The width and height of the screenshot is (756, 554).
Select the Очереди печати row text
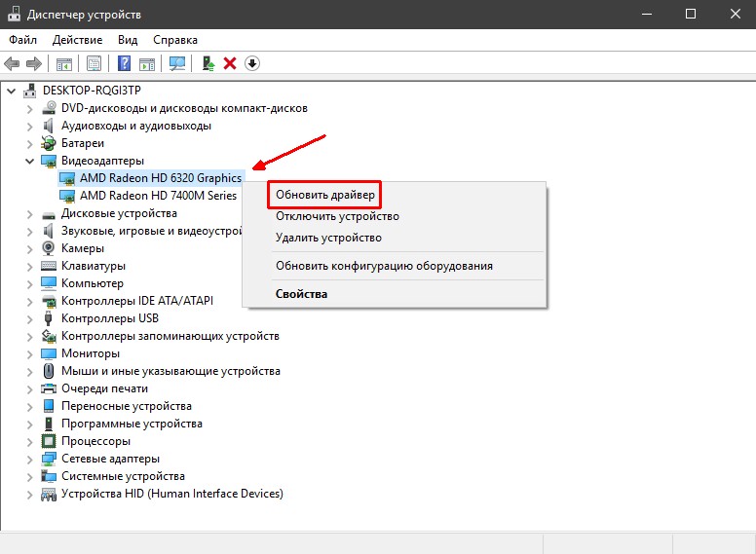pos(104,388)
